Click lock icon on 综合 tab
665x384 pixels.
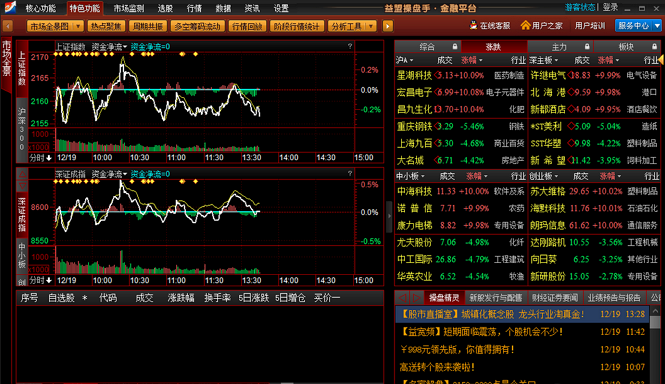coord(455,47)
